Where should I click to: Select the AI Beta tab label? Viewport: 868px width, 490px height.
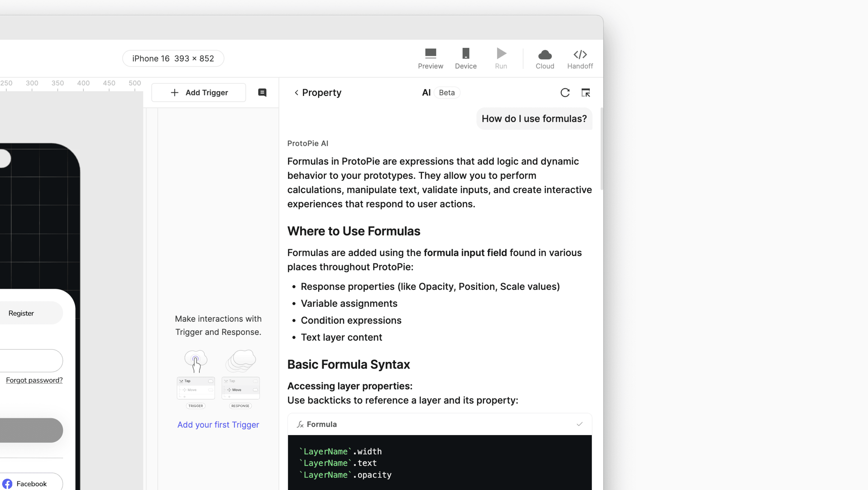click(426, 93)
